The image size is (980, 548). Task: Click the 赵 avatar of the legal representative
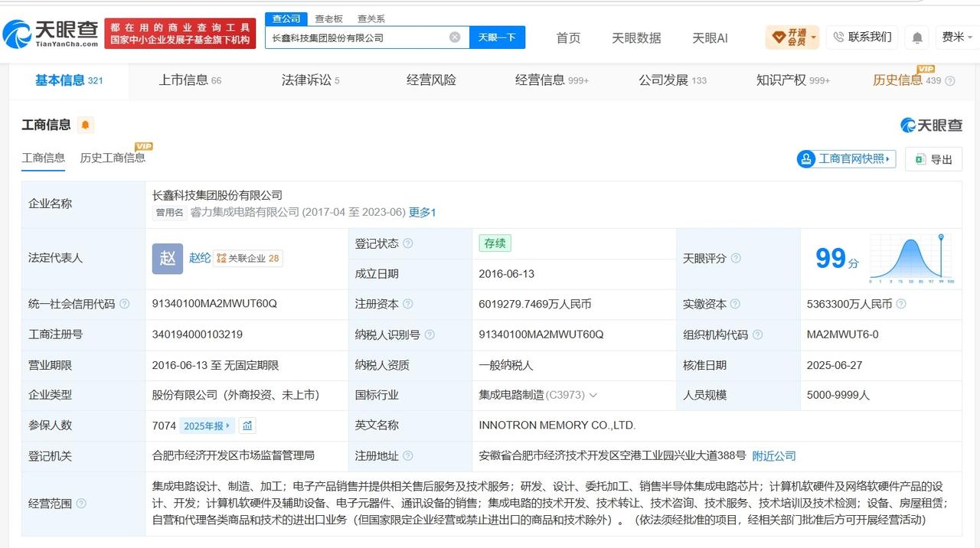168,259
